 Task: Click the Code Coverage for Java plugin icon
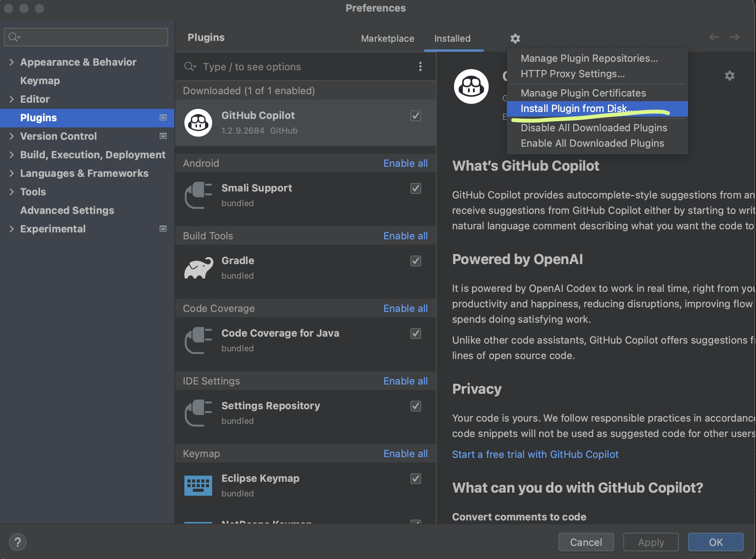198,340
